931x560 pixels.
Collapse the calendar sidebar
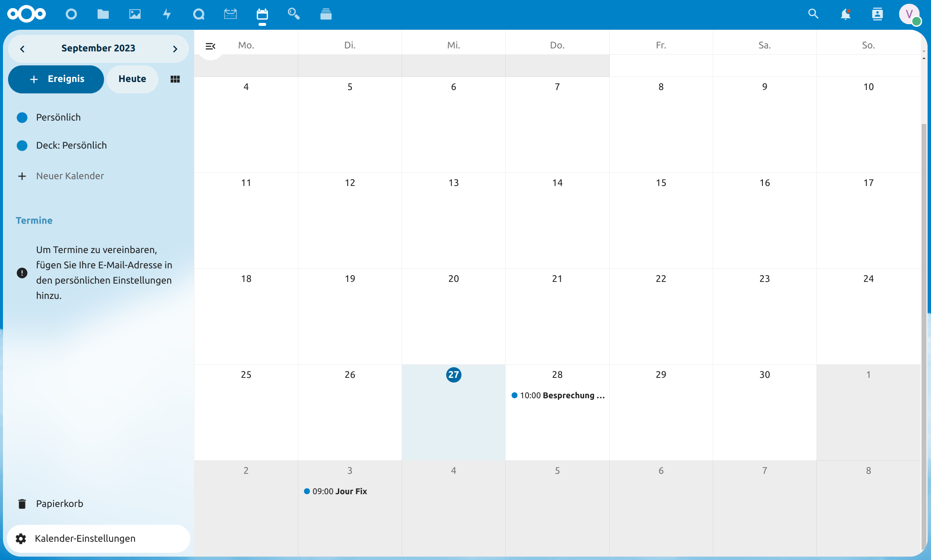[x=210, y=46]
